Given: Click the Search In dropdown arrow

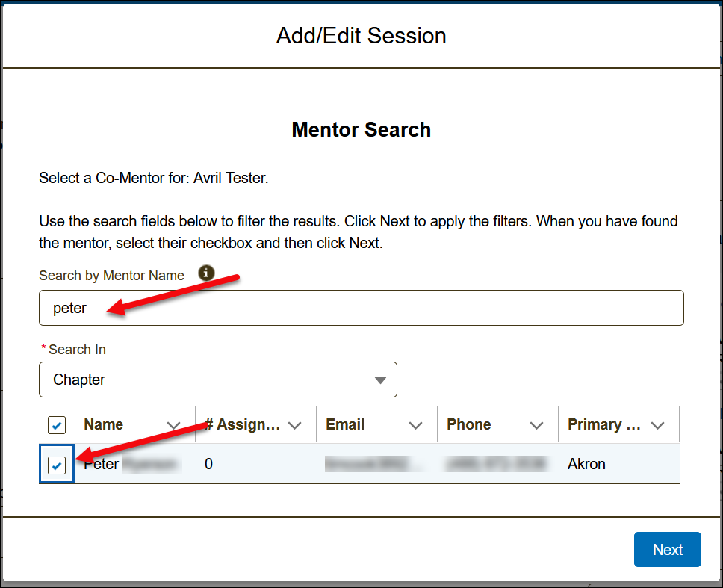Looking at the screenshot, I should [x=380, y=380].
